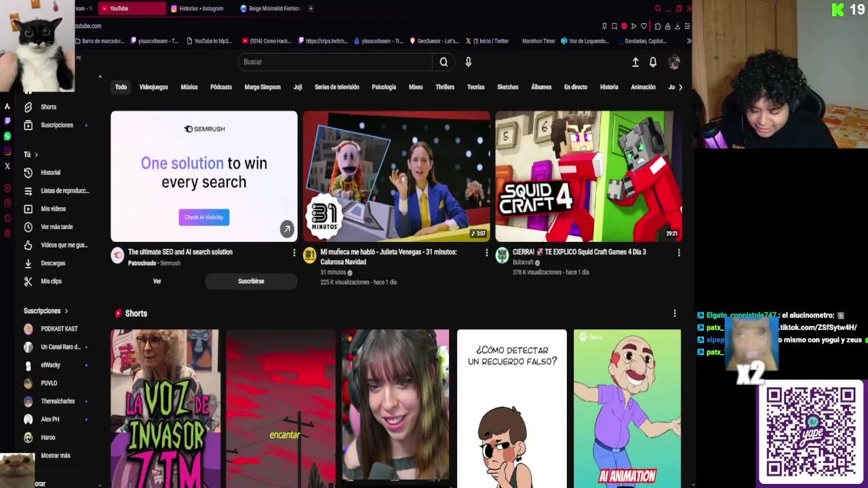Click the browser heart bookmark icon
868x488 pixels.
click(644, 26)
